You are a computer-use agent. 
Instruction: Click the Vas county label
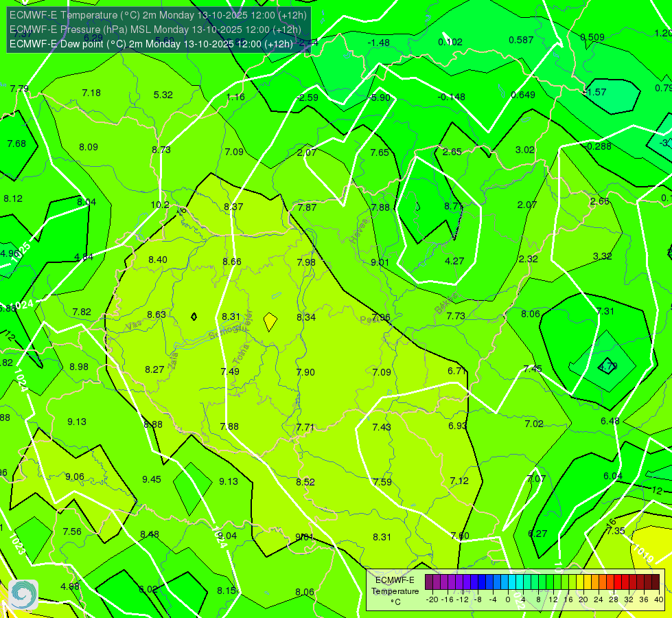tap(134, 325)
